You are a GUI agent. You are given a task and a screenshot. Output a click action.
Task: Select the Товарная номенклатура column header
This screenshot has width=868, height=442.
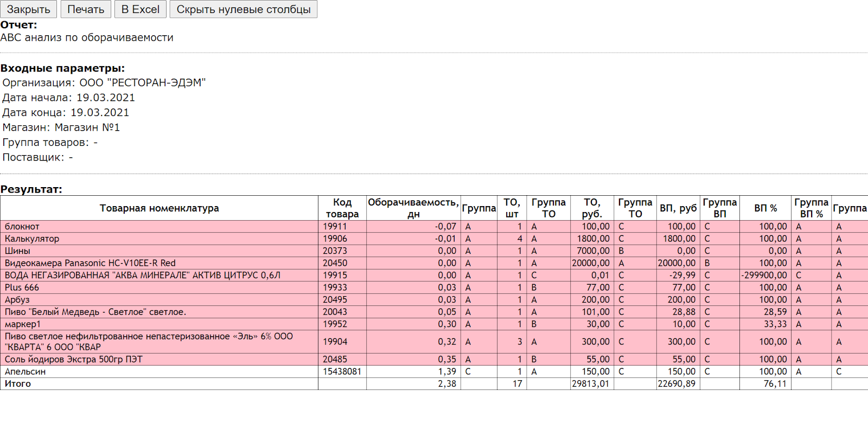[x=159, y=208]
